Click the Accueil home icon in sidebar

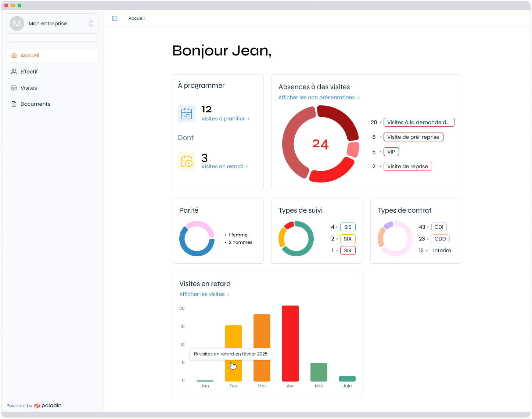tap(14, 55)
